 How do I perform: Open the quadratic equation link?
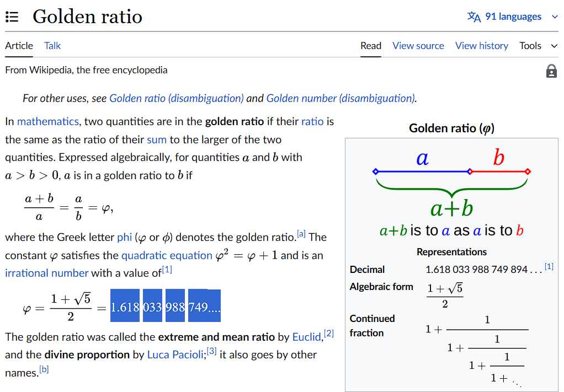167,255
